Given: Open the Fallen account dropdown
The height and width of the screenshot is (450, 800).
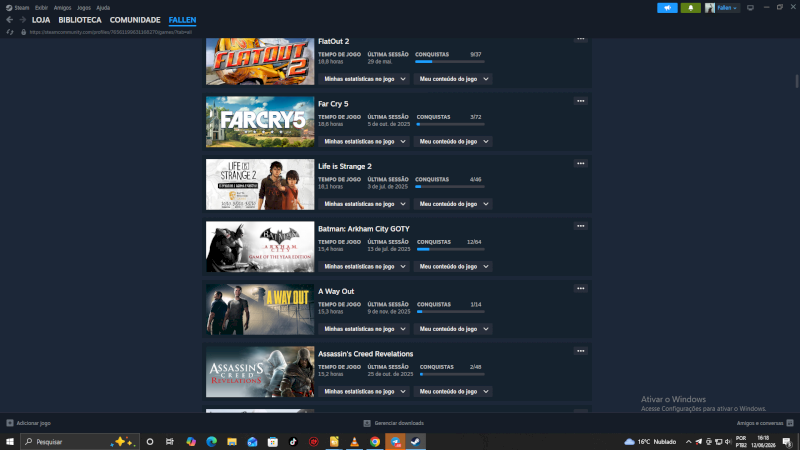Looking at the screenshot, I should [727, 8].
